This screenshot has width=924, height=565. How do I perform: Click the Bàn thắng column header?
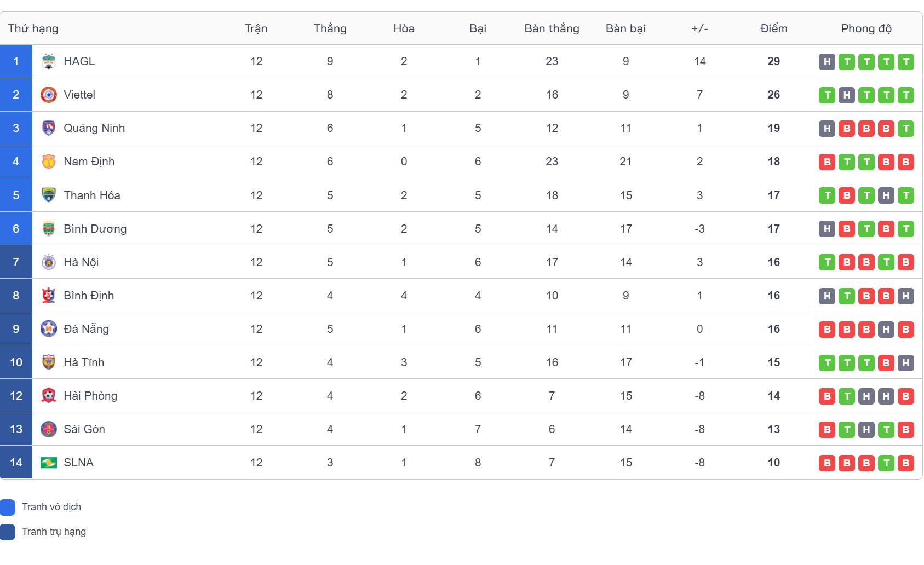[552, 28]
